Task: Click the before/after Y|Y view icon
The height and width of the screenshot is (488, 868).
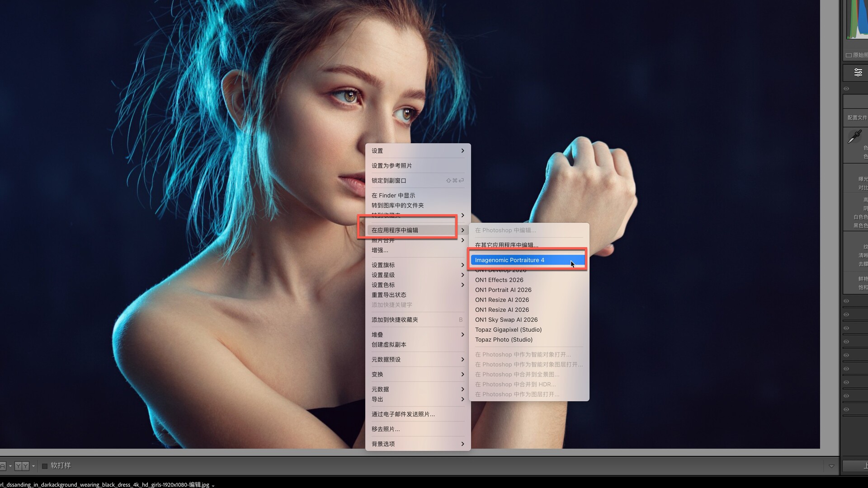Action: click(22, 466)
